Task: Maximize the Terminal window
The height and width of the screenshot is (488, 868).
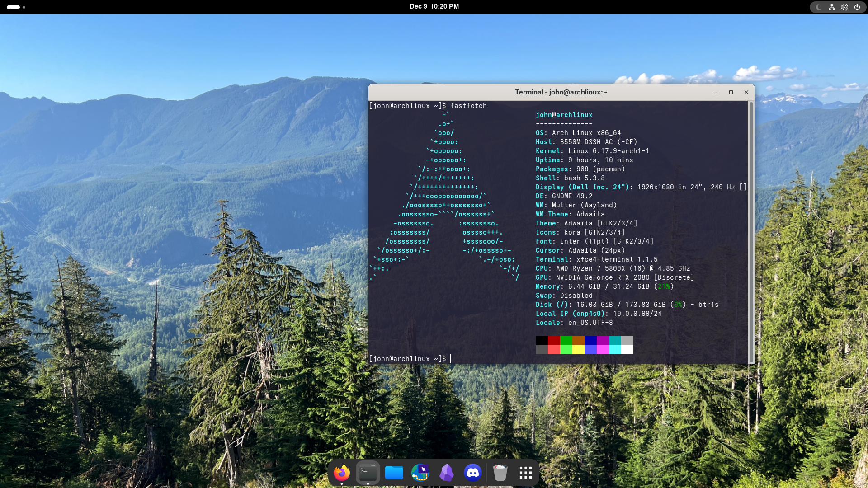Action: (731, 92)
